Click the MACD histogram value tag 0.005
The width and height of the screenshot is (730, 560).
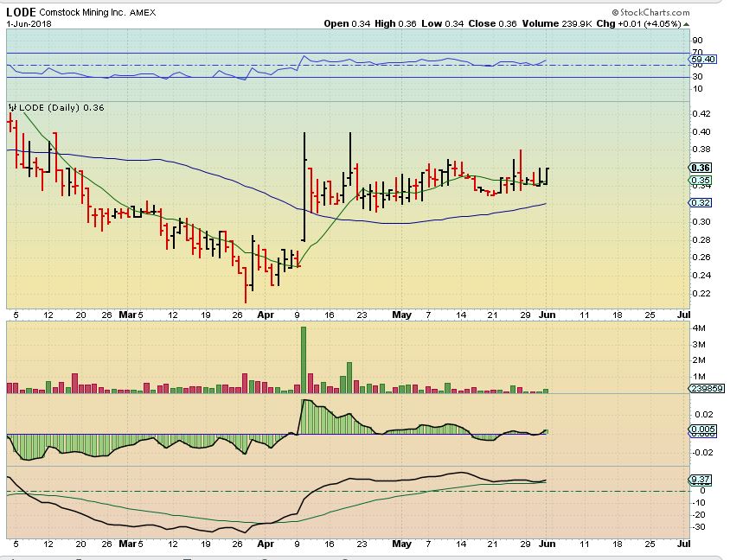coord(703,430)
